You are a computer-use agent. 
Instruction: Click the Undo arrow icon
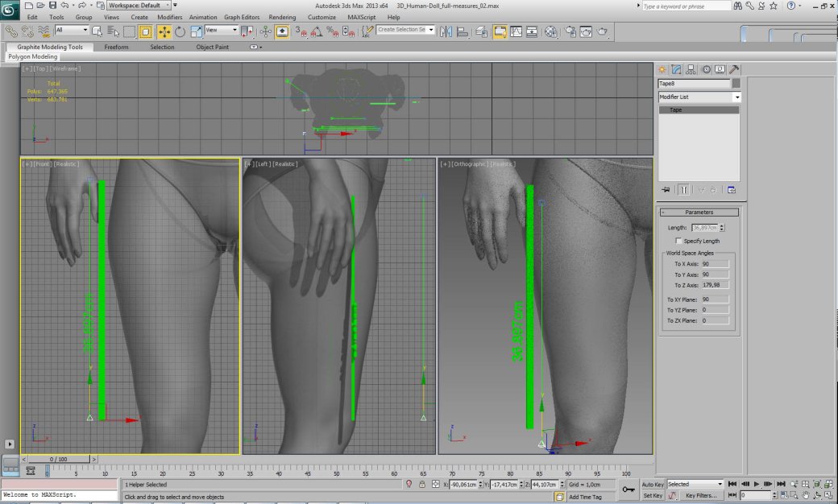64,6
